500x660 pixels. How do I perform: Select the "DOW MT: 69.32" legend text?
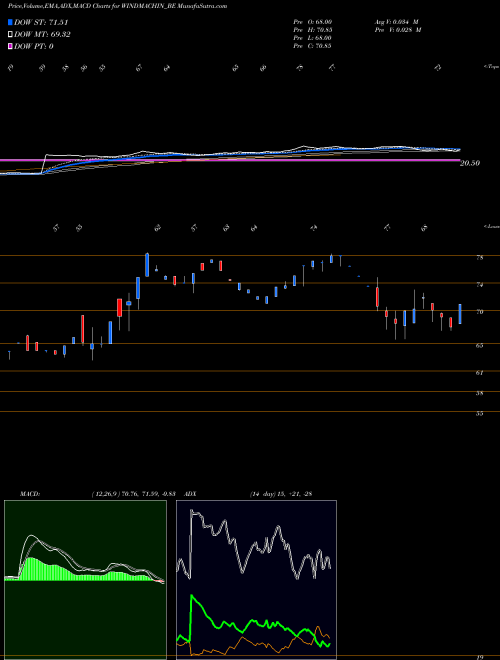(x=42, y=35)
